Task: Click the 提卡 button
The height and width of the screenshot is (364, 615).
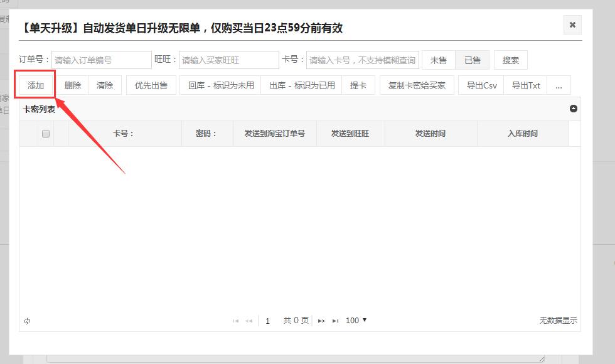Action: [x=358, y=85]
